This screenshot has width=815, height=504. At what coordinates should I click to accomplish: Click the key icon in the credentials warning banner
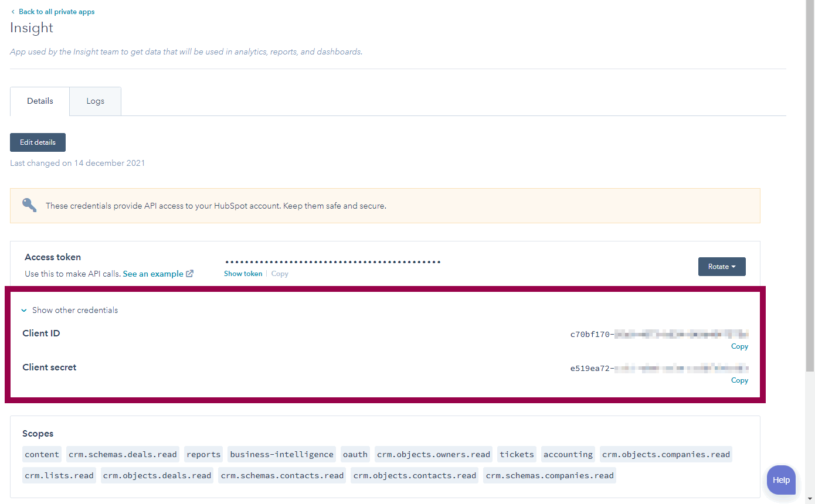coord(29,205)
